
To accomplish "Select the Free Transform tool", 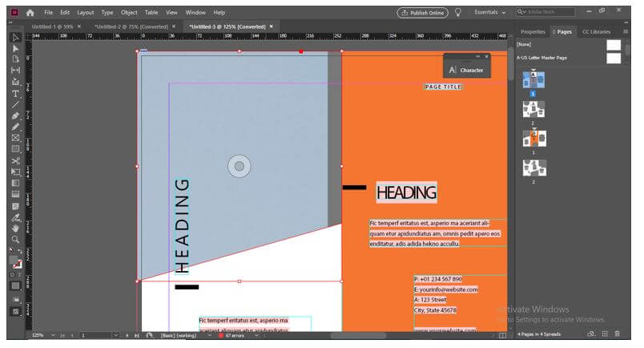I will pyautogui.click(x=15, y=172).
